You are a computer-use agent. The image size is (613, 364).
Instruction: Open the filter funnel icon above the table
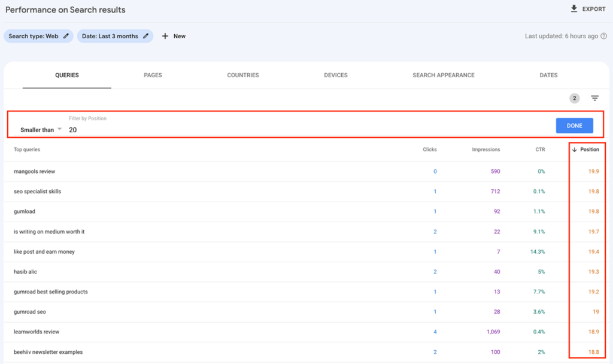click(x=594, y=98)
